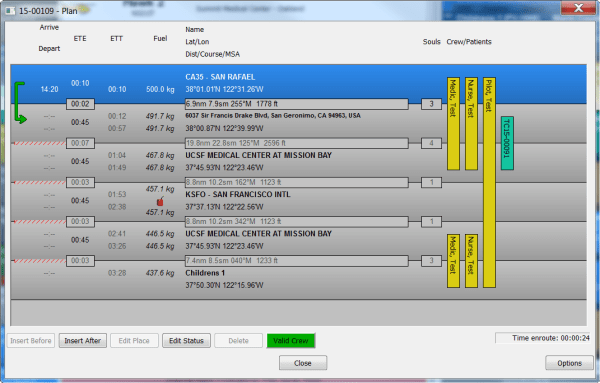The height and width of the screenshot is (383, 600).
Task: Select the teal TC15-00091 patient bar
Action: (507, 143)
